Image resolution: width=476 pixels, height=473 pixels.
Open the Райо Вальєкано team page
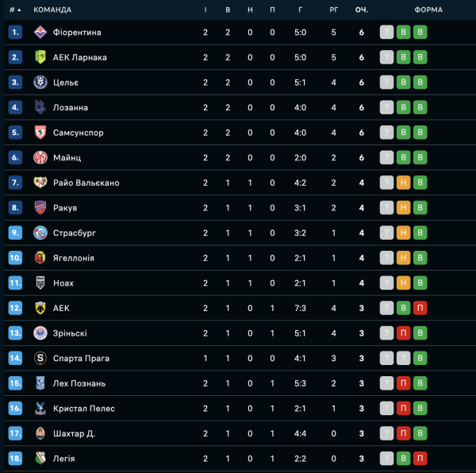click(86, 183)
